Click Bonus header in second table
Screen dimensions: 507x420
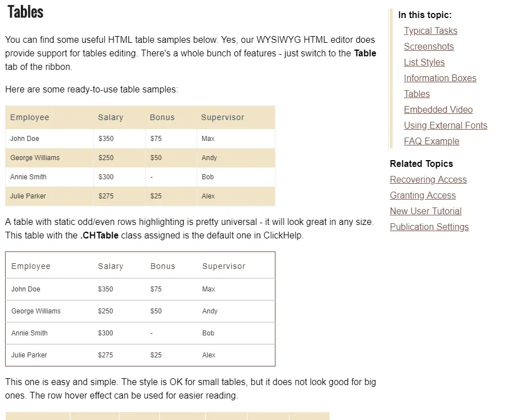click(x=163, y=266)
